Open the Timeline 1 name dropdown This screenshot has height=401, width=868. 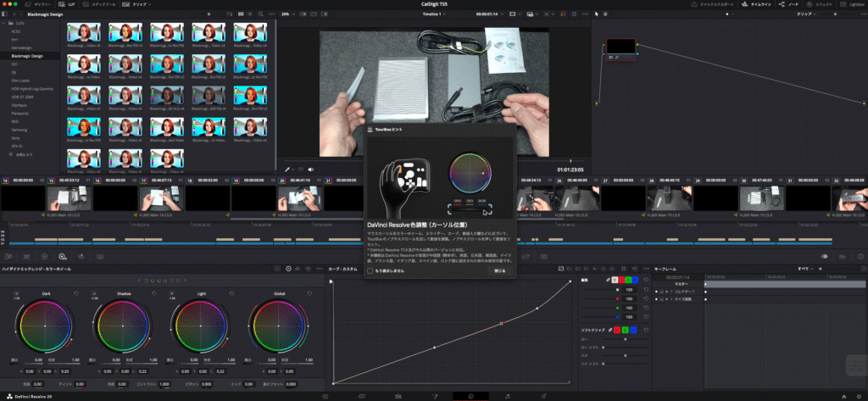[x=437, y=14]
